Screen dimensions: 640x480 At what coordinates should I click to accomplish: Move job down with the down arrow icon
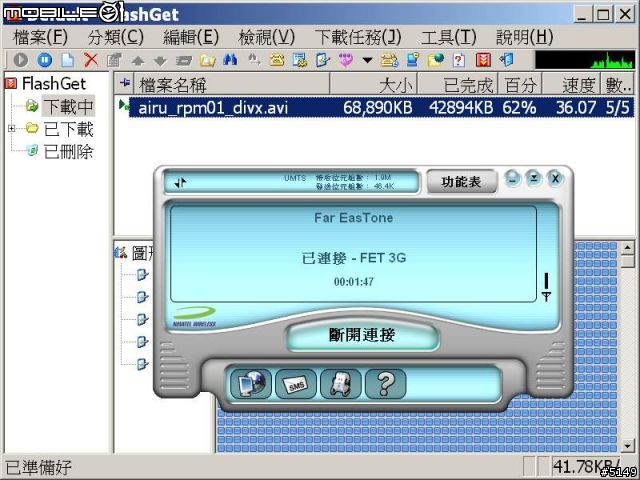coord(160,61)
